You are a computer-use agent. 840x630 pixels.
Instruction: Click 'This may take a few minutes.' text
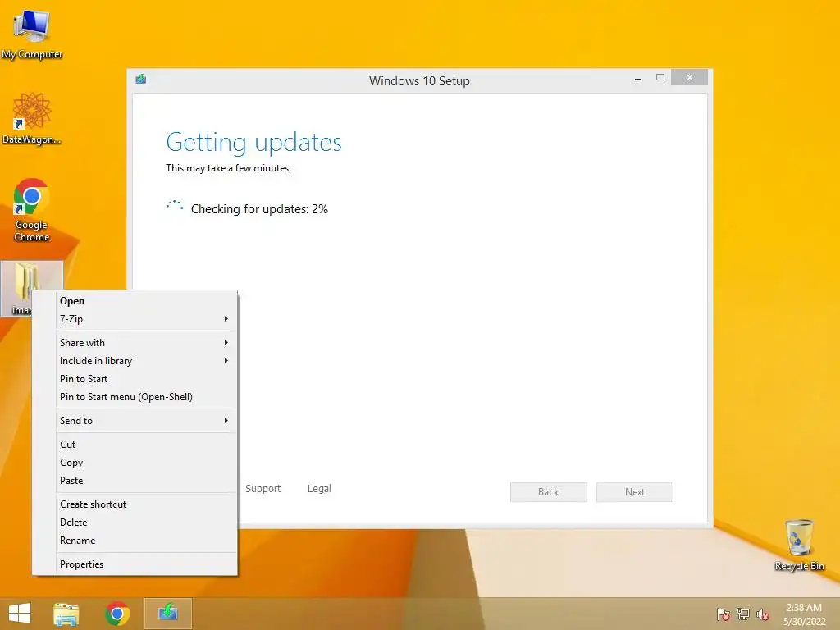click(229, 168)
